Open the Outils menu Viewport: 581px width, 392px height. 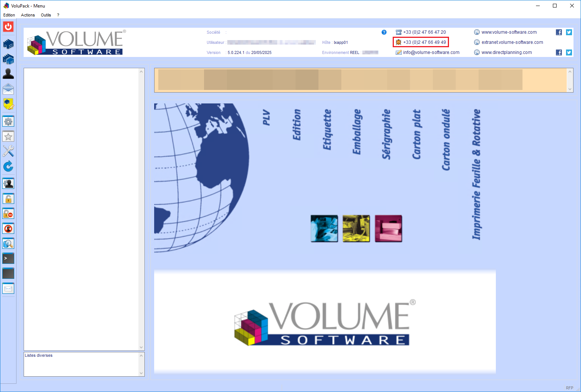click(46, 15)
